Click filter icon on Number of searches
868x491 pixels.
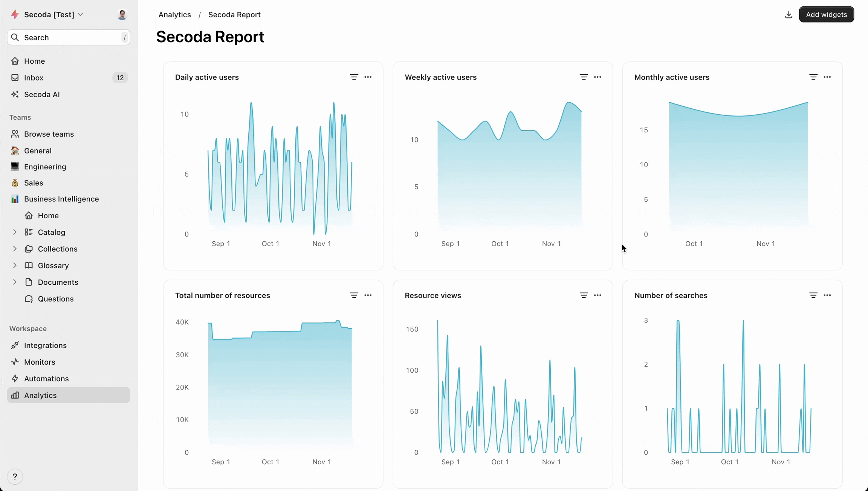tap(813, 295)
